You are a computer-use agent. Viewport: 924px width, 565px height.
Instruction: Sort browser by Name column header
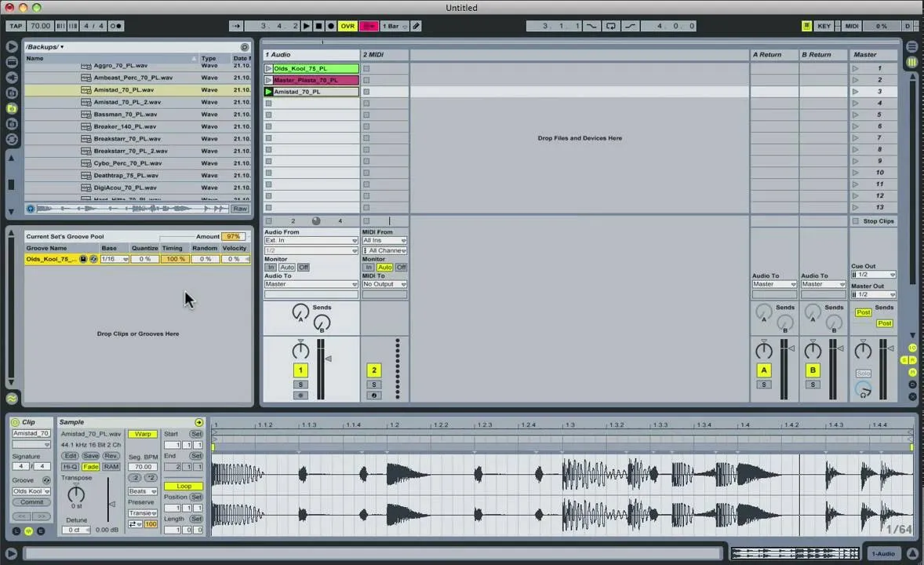[x=111, y=58]
